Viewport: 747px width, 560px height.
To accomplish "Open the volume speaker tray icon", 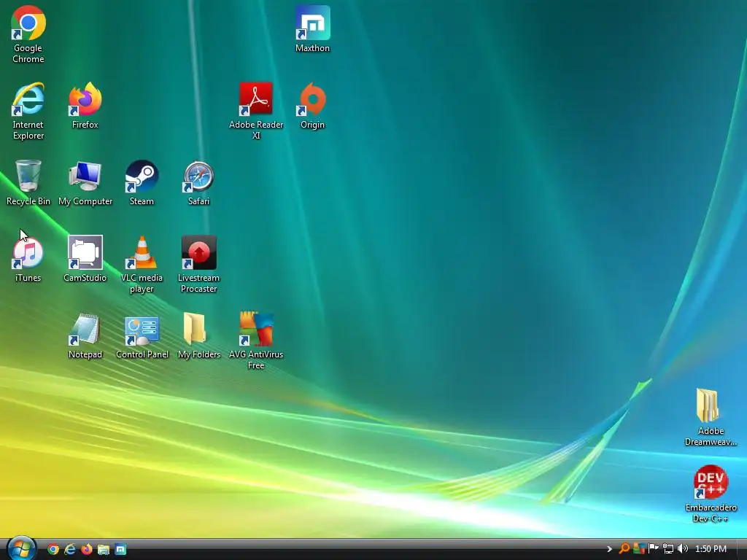I will point(683,548).
